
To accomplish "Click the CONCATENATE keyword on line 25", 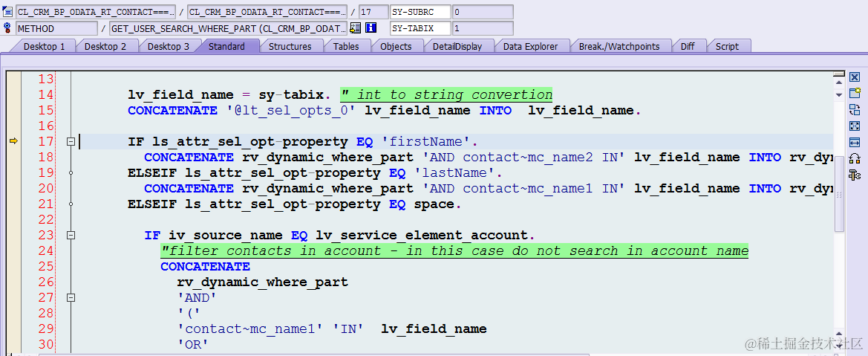I will [x=206, y=267].
